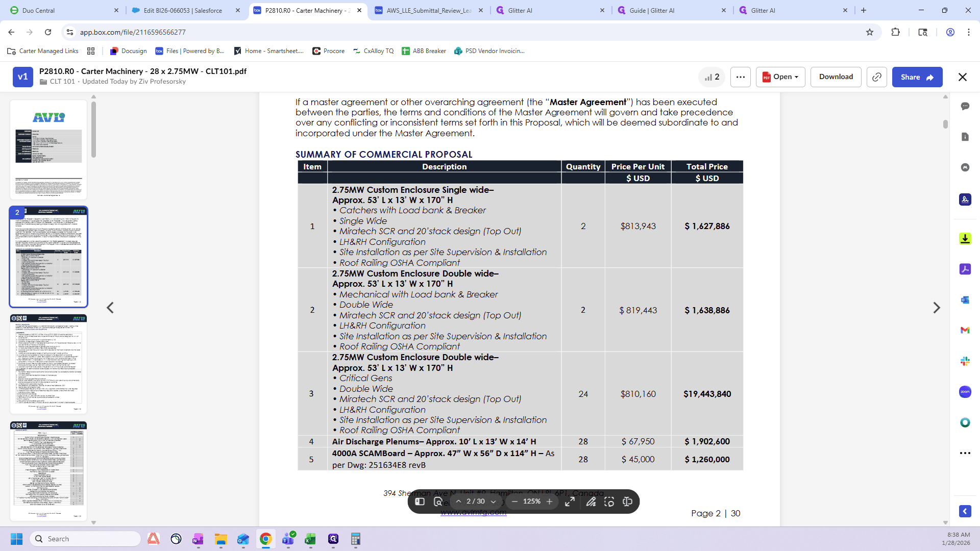Open the Gmail integration icon
This screenshot has height=551, width=980.
pos(965,331)
